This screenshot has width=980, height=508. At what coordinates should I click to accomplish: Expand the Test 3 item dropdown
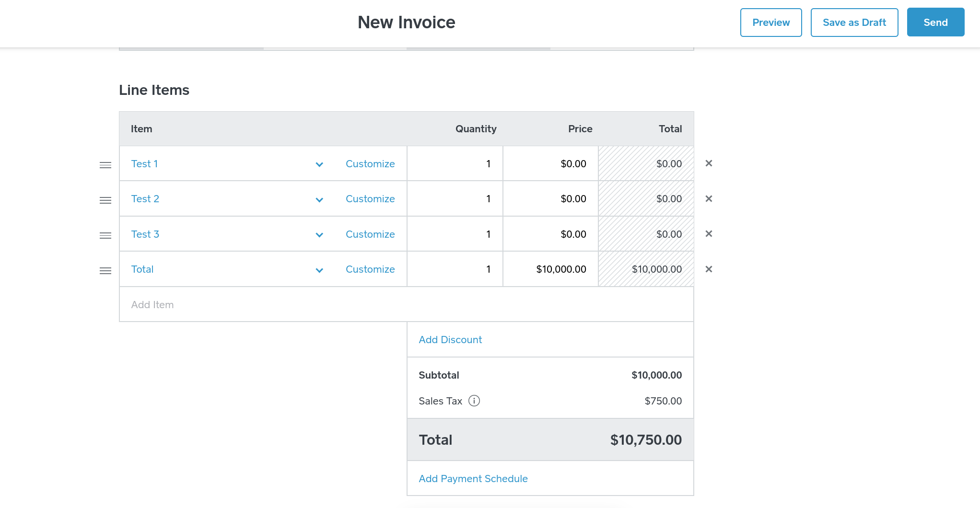pos(319,235)
